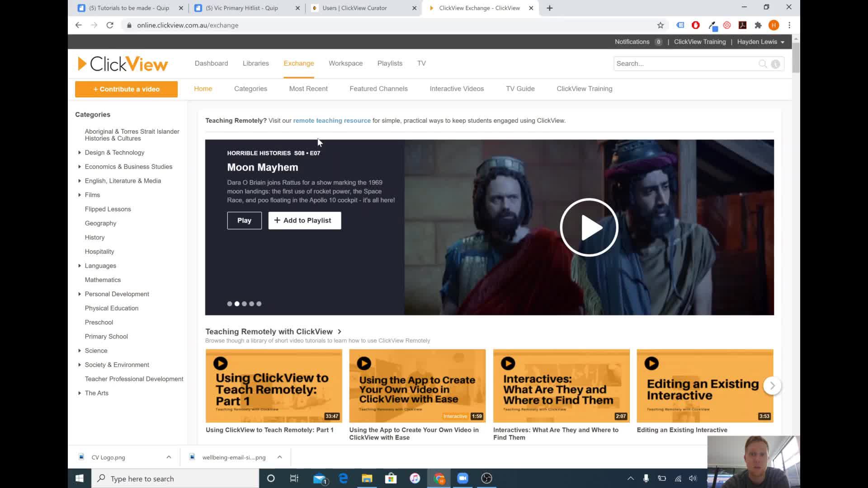Switch to Most Recent tab
This screenshot has height=488, width=868.
pos(308,89)
